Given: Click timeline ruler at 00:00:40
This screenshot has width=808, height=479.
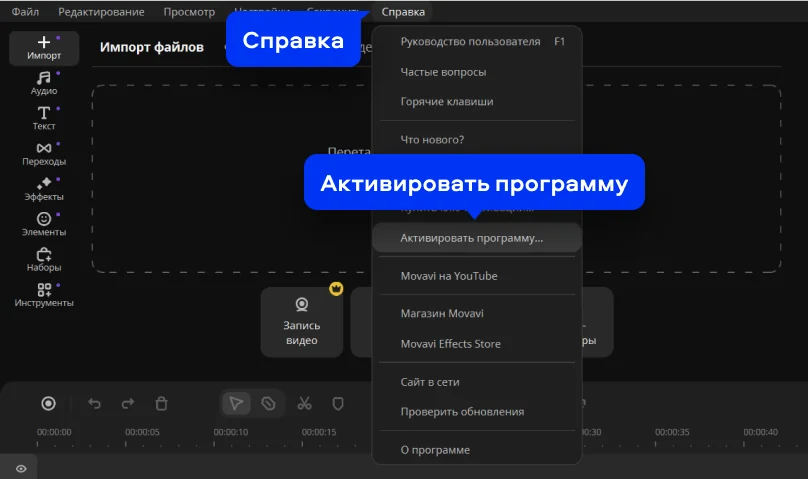Looking at the screenshot, I should click(761, 432).
